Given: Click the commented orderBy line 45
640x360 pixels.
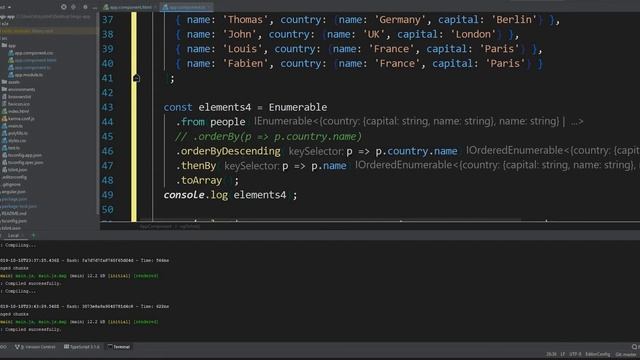Looking at the screenshot, I should (268, 136).
